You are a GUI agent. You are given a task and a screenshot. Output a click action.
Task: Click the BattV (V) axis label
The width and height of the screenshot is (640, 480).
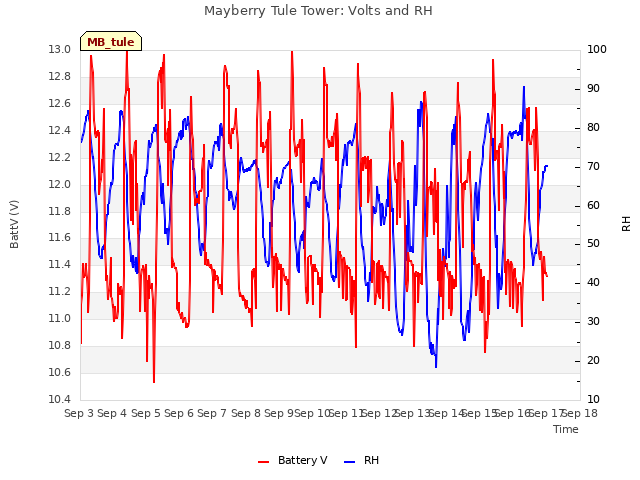[x=14, y=224]
